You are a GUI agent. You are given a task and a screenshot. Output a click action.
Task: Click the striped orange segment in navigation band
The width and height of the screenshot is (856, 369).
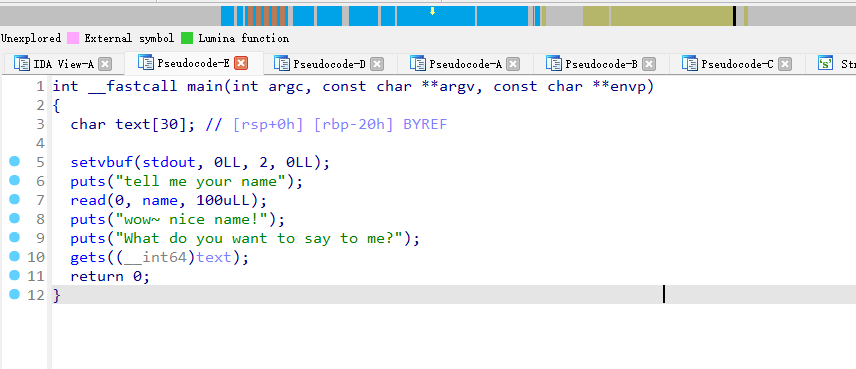click(x=266, y=16)
